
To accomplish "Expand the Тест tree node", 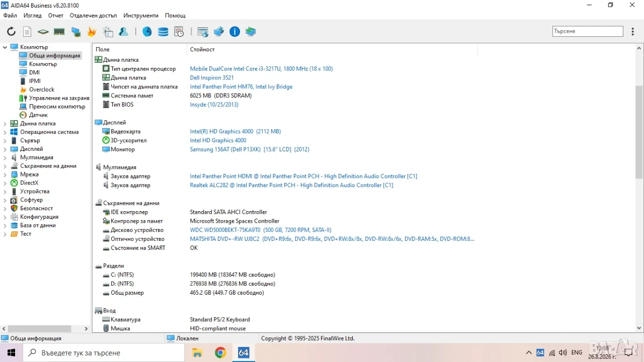I will click(x=5, y=234).
